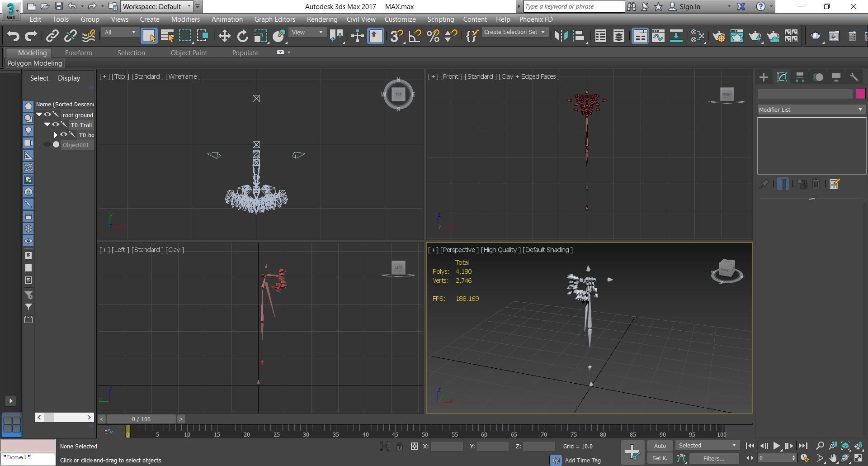Screen dimensions: 868x466
Task: Activate the Select Object tool
Action: click(149, 36)
